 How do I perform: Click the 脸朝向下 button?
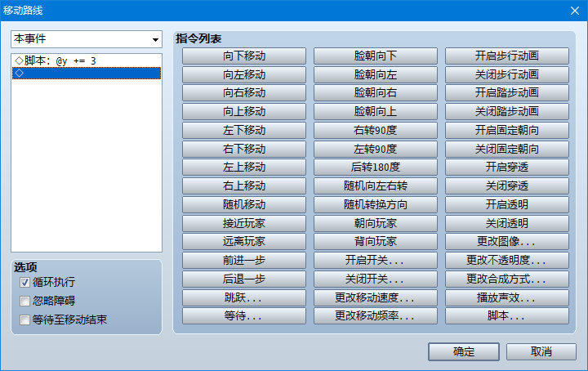click(376, 56)
